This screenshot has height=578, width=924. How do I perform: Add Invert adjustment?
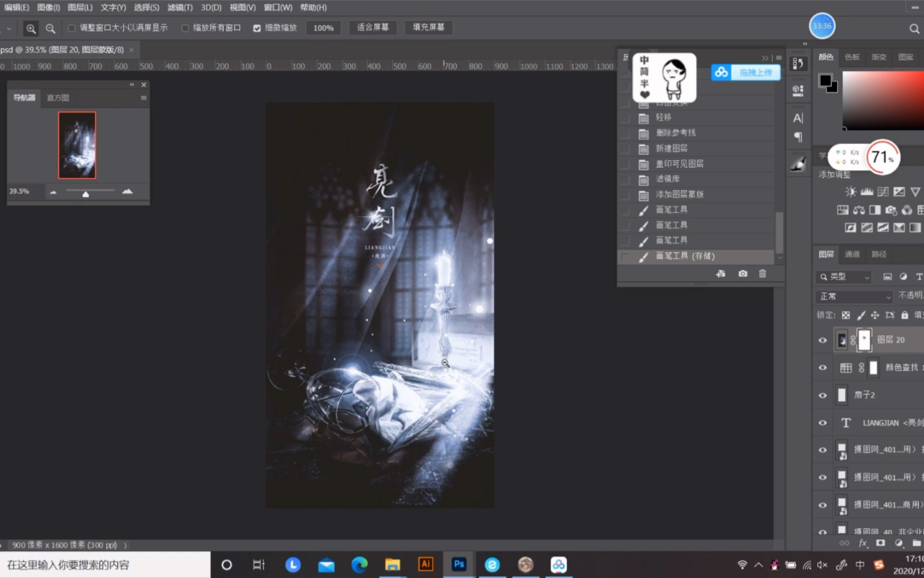[x=851, y=228]
